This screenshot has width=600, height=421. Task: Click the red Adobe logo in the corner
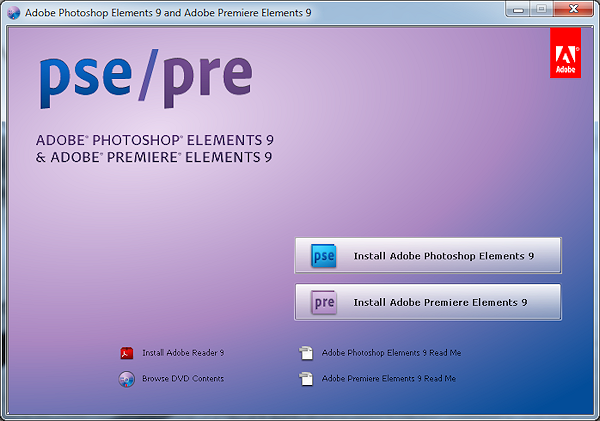point(564,53)
